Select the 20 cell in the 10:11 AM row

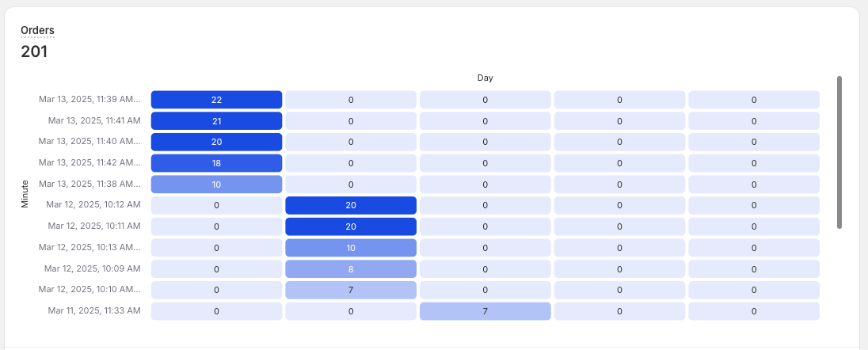click(x=351, y=226)
